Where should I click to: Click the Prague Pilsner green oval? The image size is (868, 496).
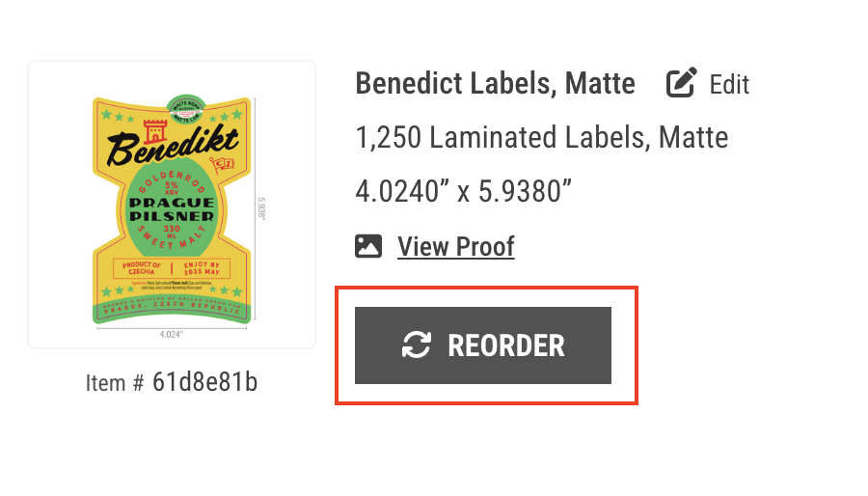tap(172, 207)
